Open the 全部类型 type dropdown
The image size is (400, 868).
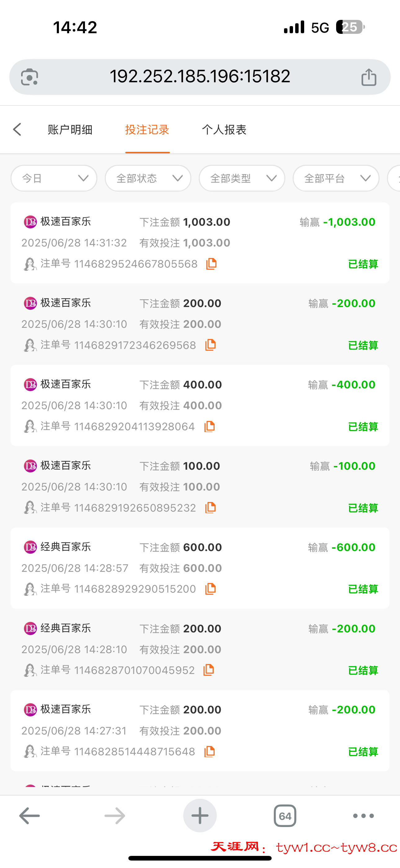[x=242, y=178]
